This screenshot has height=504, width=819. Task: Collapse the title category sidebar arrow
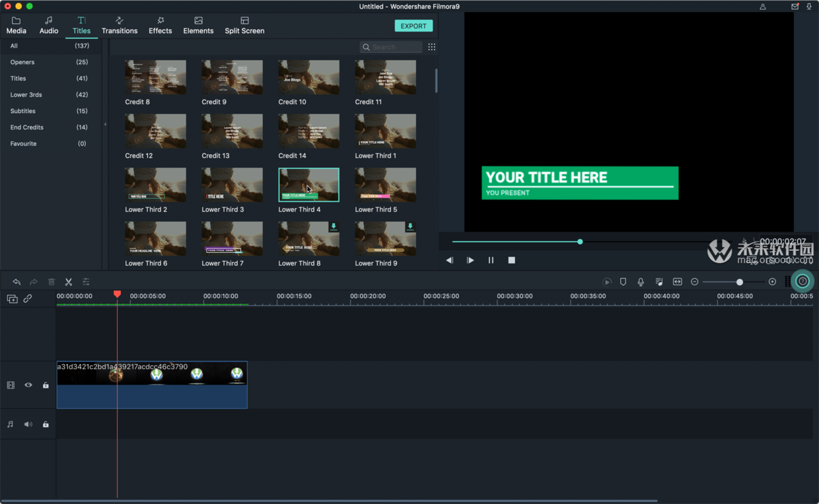tap(106, 125)
